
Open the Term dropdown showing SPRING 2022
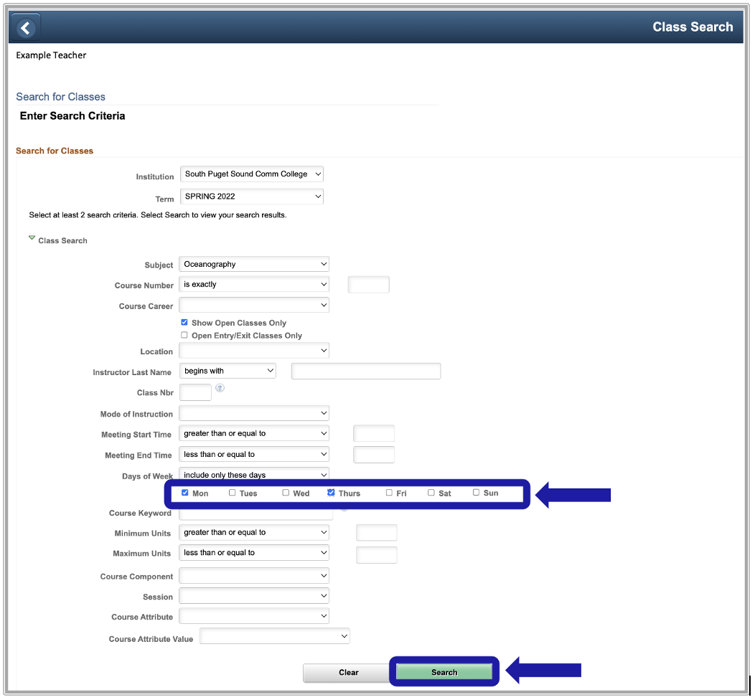251,197
